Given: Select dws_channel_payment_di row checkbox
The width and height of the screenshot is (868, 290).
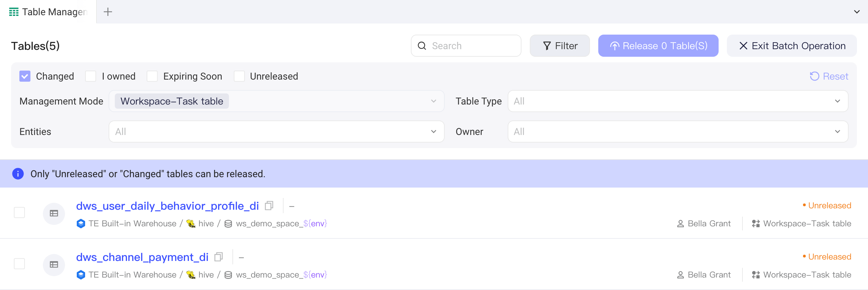Looking at the screenshot, I should [x=19, y=264].
